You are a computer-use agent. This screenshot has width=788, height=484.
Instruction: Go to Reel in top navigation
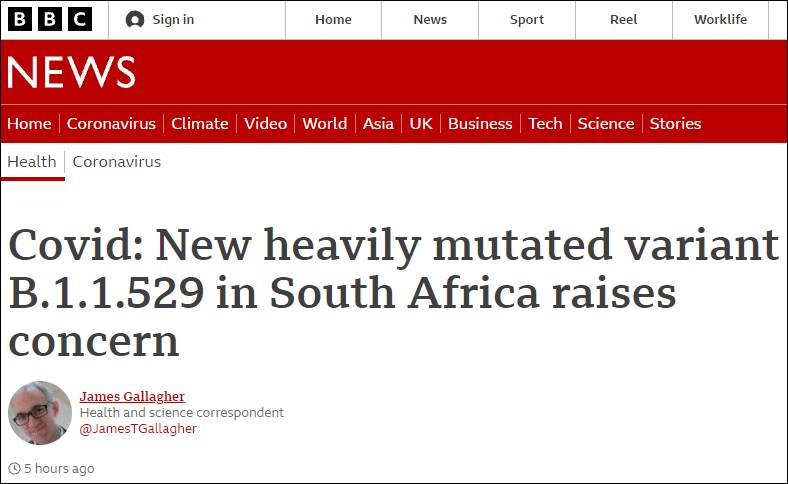(x=623, y=20)
